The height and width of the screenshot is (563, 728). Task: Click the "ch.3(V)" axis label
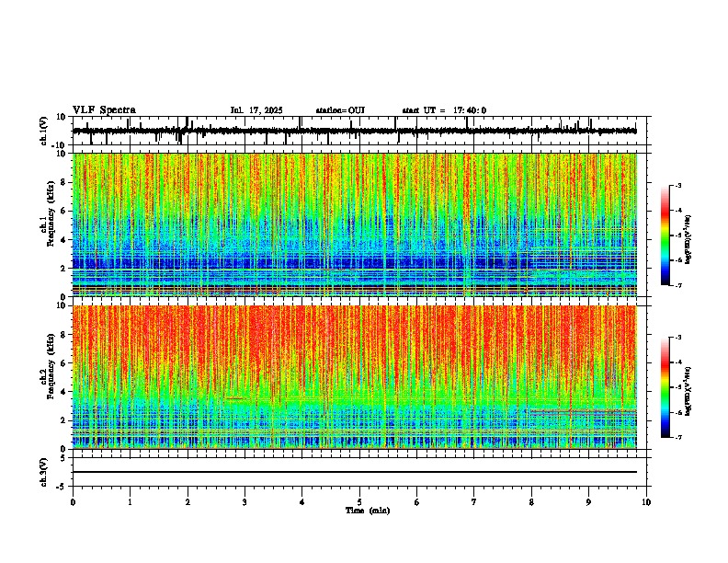tap(44, 472)
